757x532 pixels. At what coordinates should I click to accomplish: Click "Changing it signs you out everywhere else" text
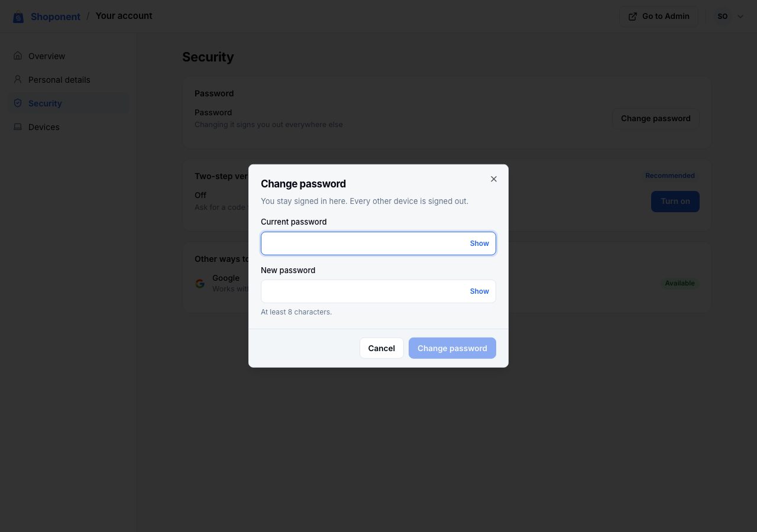tap(268, 125)
